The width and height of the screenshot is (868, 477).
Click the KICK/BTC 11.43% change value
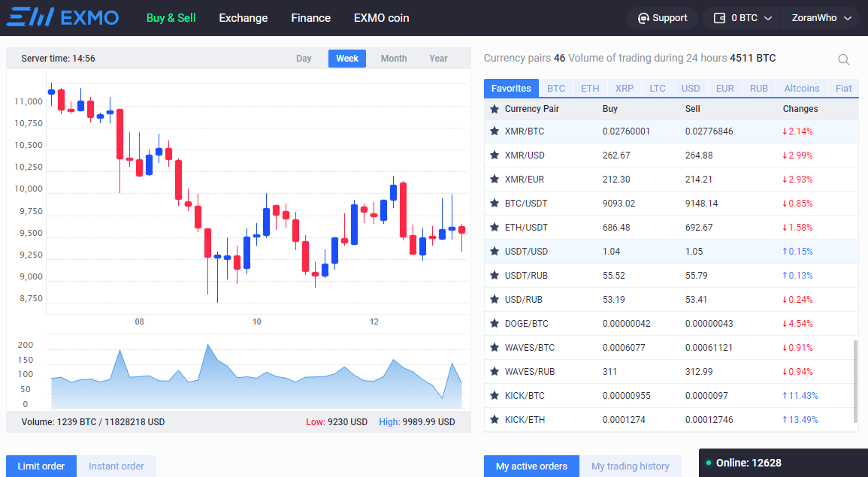coord(800,396)
